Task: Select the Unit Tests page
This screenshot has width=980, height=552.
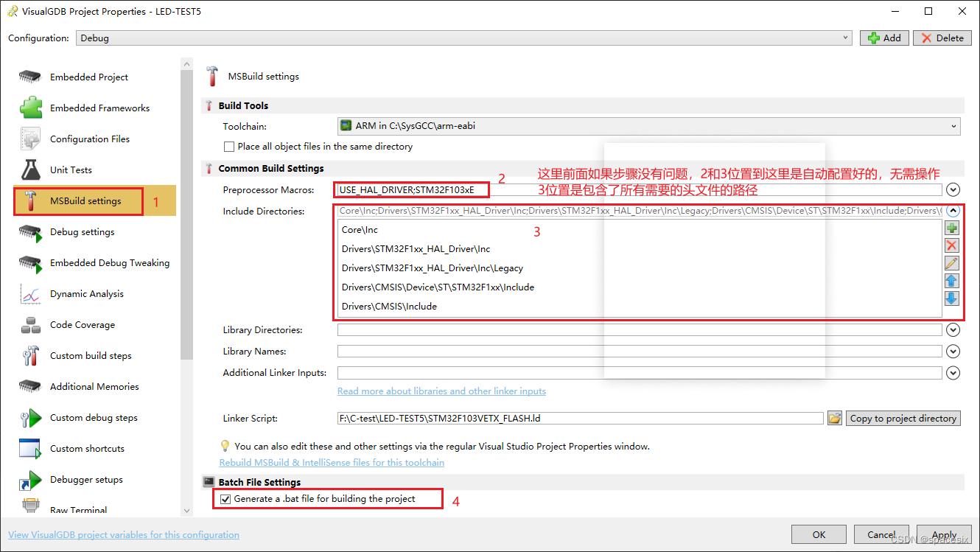Action: coord(71,170)
